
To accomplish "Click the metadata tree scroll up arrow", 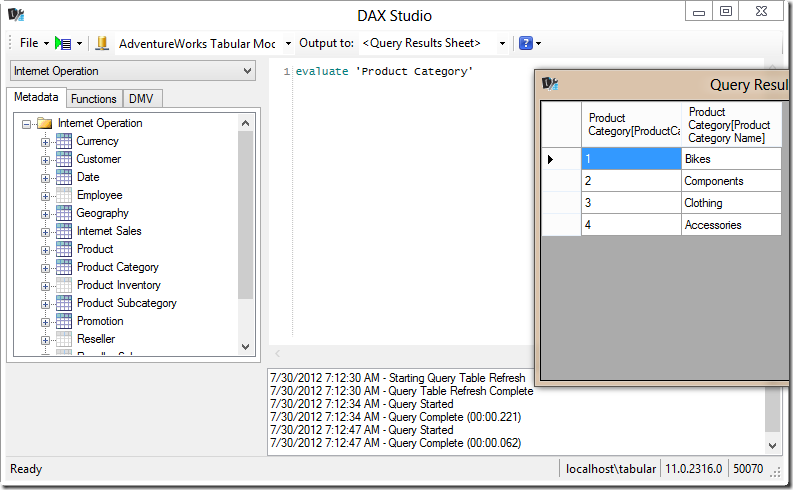I will [245, 123].
